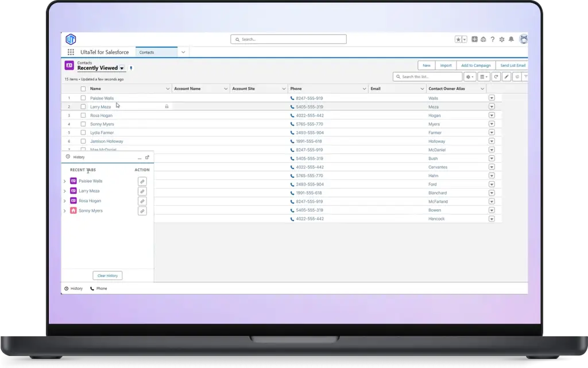Screen dimensions: 588x368
Task: Click the pencil edit list icon
Action: click(506, 76)
